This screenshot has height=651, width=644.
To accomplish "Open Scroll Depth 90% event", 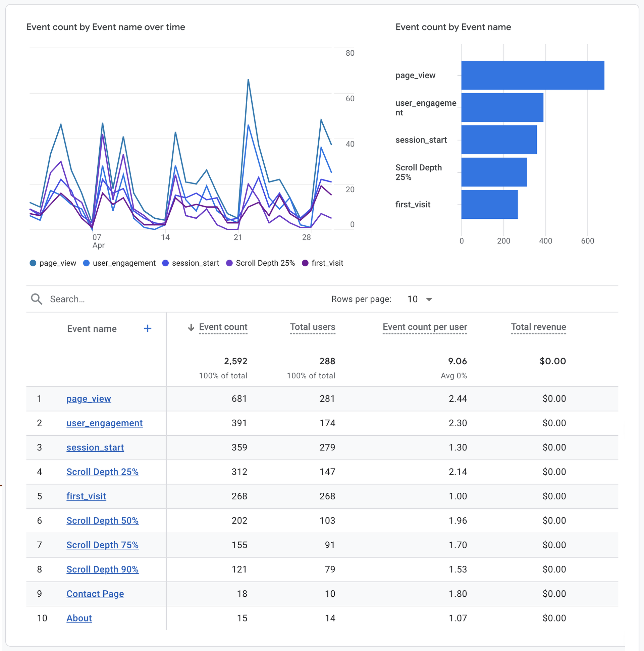I will 102,569.
